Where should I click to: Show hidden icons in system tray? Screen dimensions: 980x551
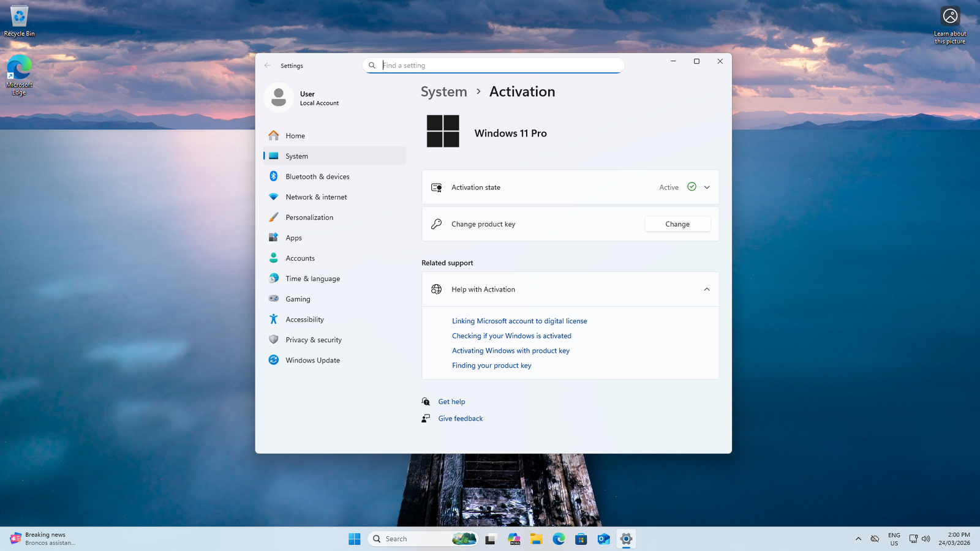(x=858, y=539)
